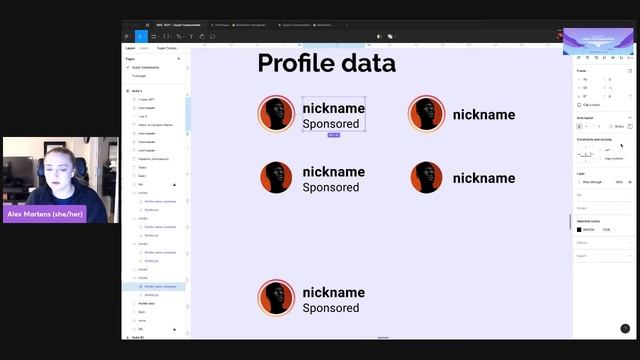Select the Profile data layer
The image size is (640, 360).
(x=147, y=304)
